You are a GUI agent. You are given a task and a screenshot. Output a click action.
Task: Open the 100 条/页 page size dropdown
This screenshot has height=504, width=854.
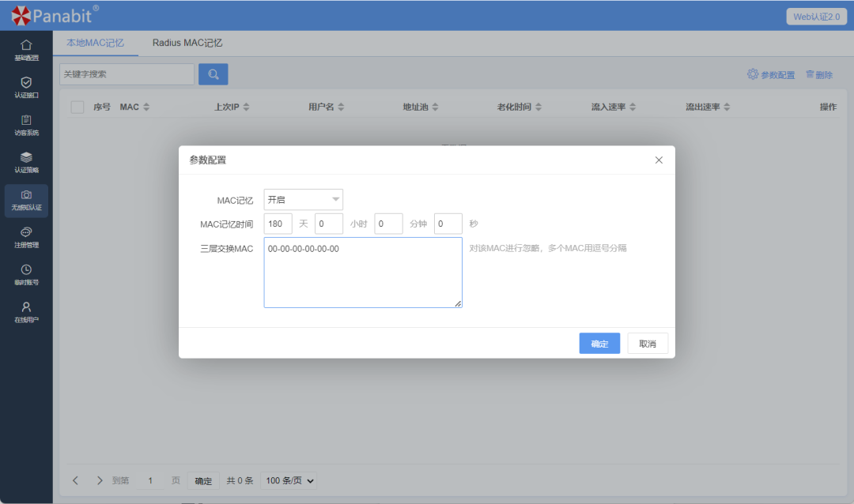pyautogui.click(x=289, y=480)
